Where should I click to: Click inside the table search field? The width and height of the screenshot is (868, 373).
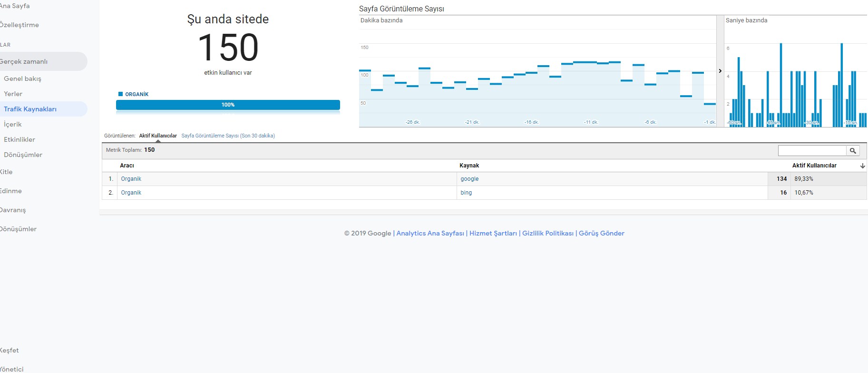[812, 151]
